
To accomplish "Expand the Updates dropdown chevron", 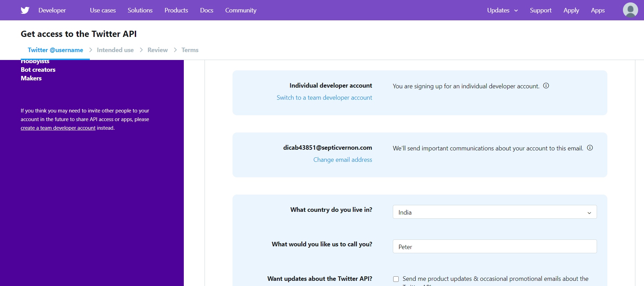I will [516, 11].
